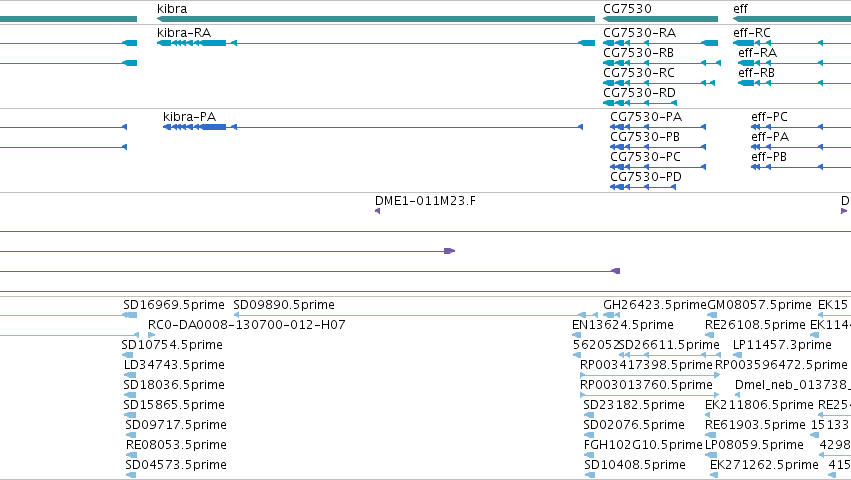Select the SD23182.5prime label

click(634, 405)
